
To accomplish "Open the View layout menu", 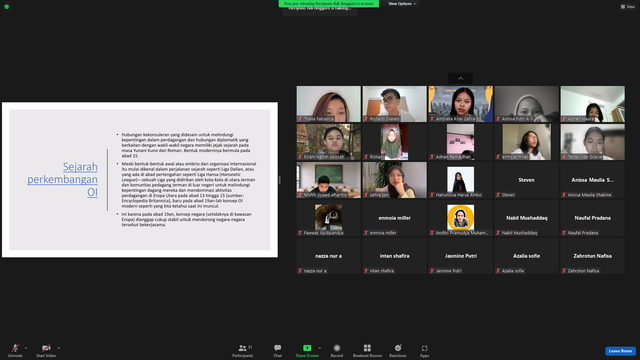I will click(628, 7).
